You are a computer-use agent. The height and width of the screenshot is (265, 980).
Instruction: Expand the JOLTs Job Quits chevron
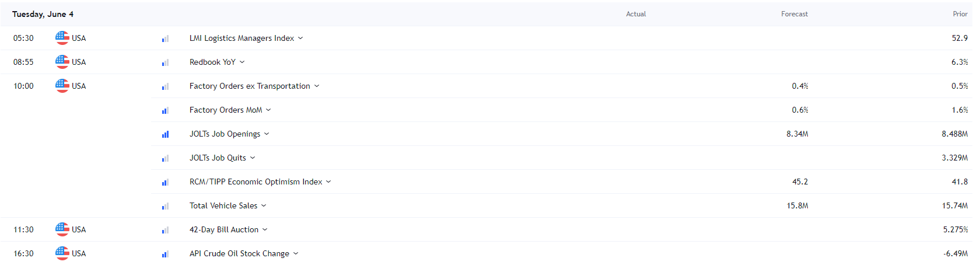click(253, 158)
